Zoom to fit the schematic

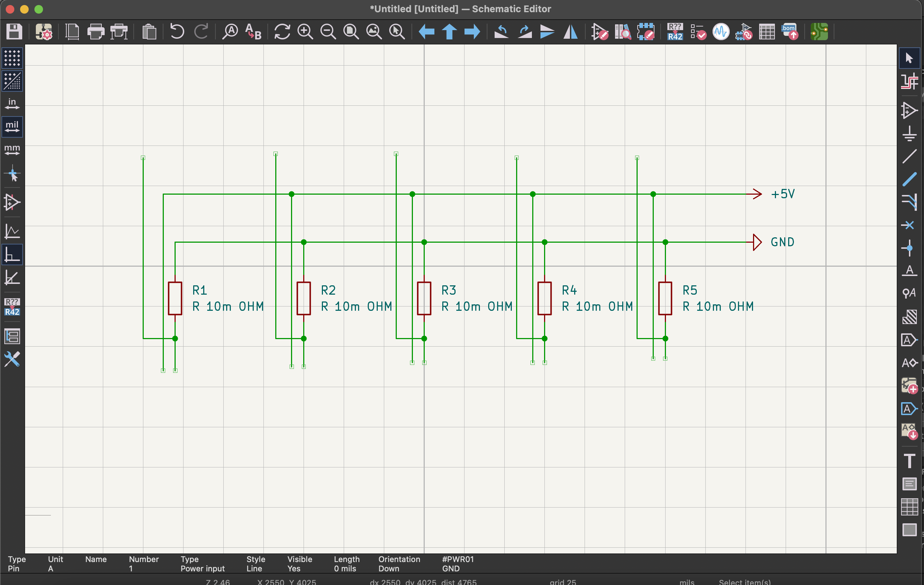click(x=350, y=32)
